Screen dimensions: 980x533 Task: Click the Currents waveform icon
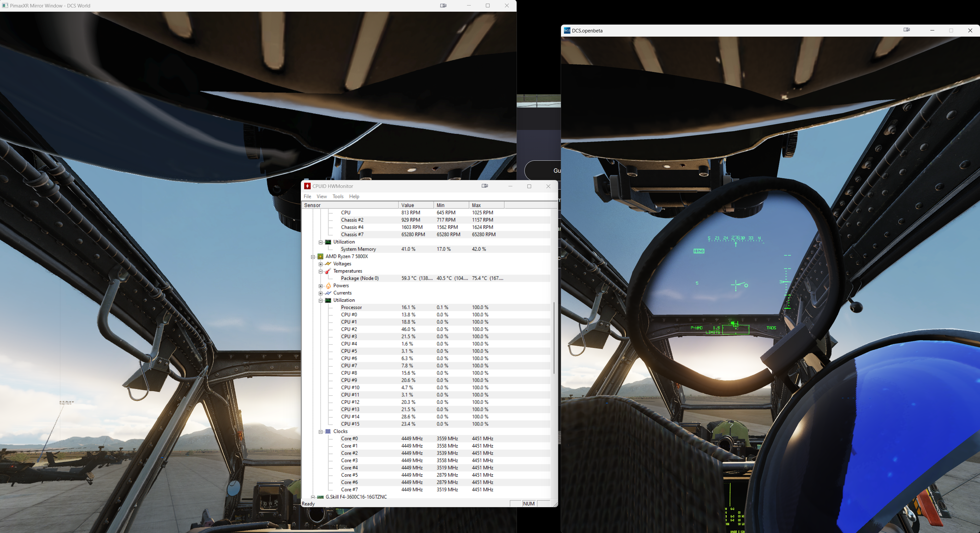pos(328,293)
